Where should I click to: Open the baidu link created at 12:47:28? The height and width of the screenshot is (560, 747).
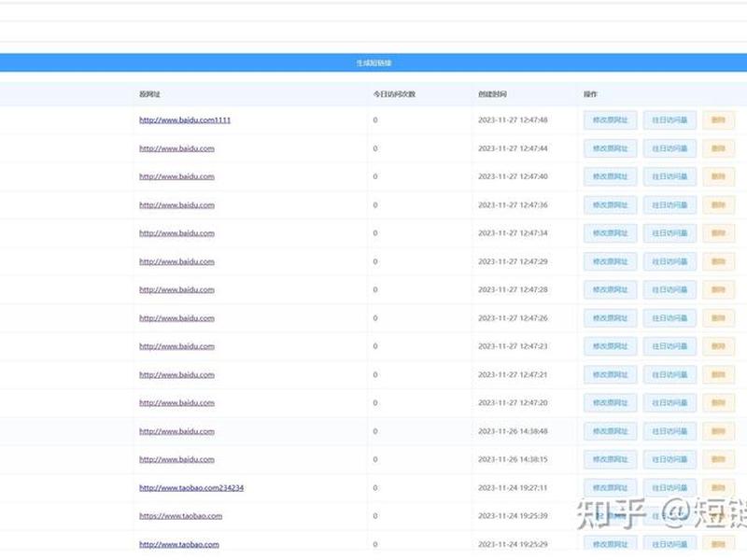pyautogui.click(x=176, y=290)
